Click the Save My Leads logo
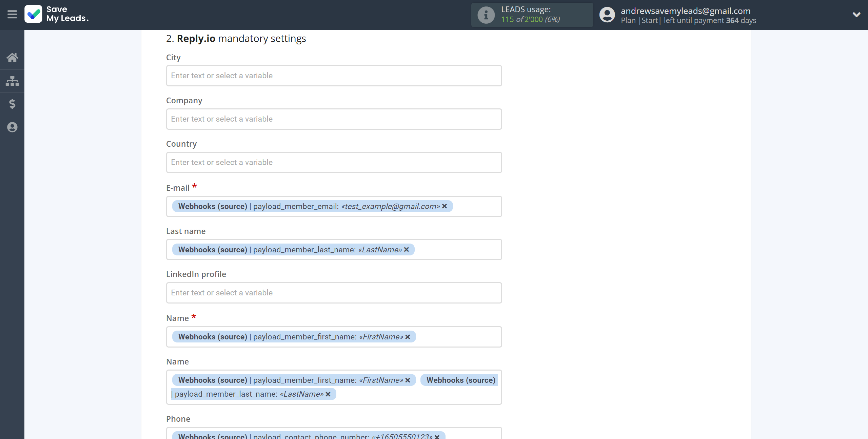Viewport: 868px width, 439px height. click(x=57, y=14)
